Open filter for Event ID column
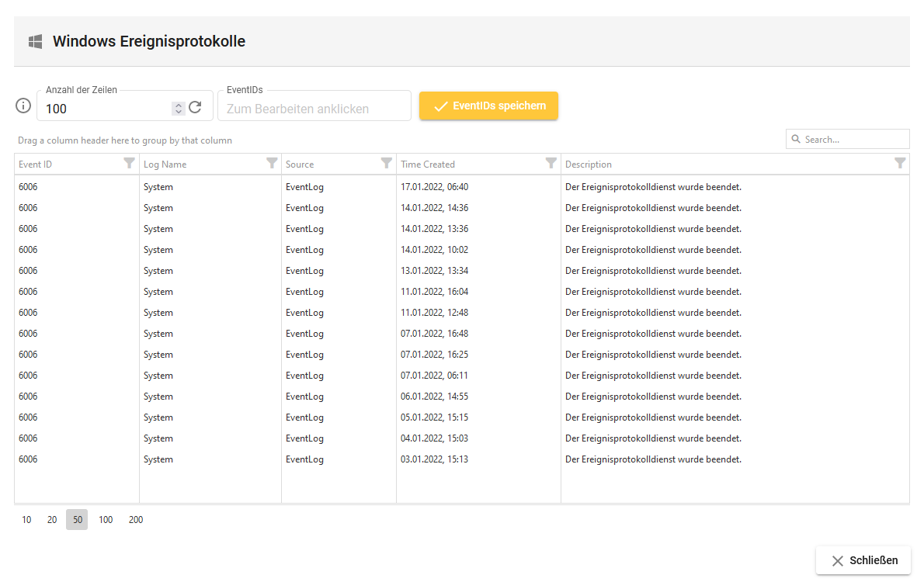Image resolution: width=924 pixels, height=582 pixels. 129,164
